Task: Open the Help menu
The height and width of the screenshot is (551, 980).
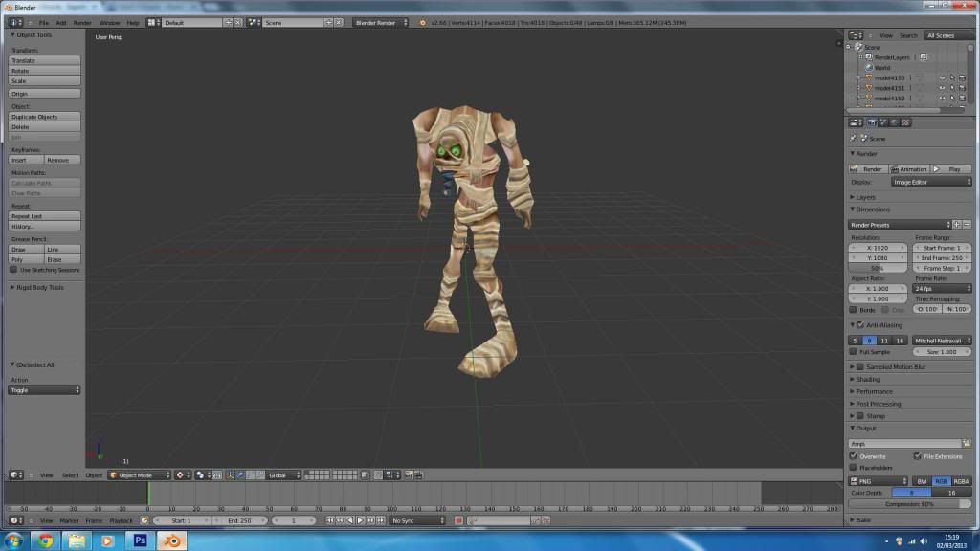Action: pyautogui.click(x=133, y=23)
